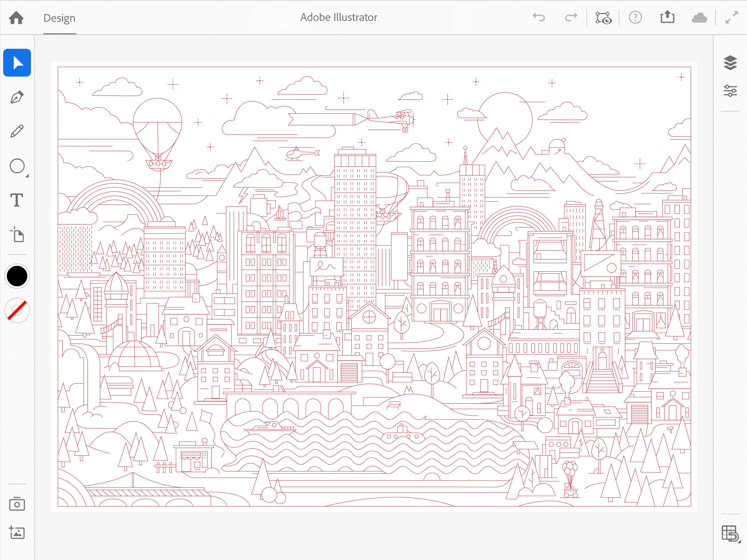The height and width of the screenshot is (560, 747).
Task: Toggle the stroke color to none
Action: 17,310
